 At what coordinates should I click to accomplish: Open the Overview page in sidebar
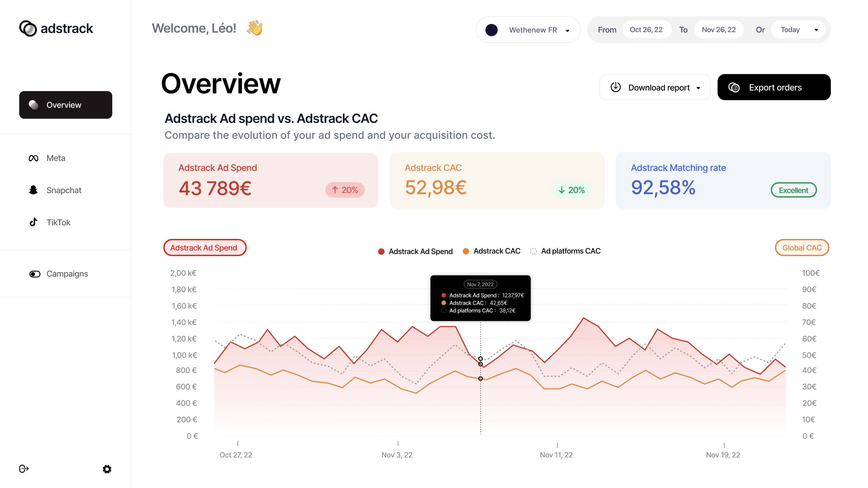click(66, 105)
